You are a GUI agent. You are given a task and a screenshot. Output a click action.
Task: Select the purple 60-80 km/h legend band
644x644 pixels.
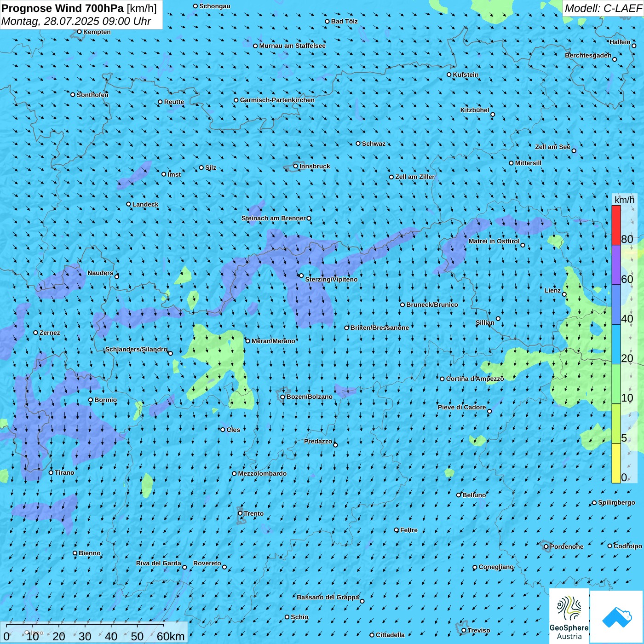(x=616, y=265)
